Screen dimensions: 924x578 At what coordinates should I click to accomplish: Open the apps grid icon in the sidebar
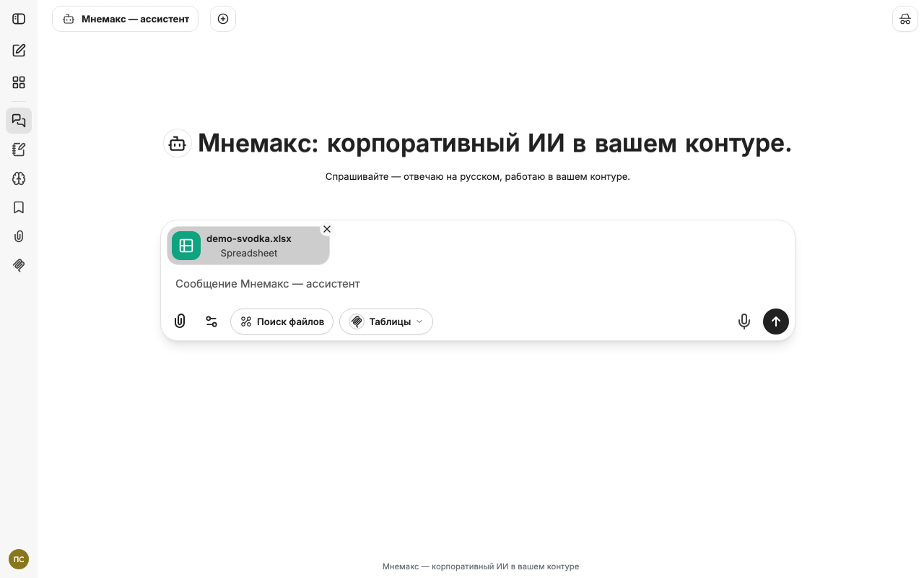(x=19, y=82)
